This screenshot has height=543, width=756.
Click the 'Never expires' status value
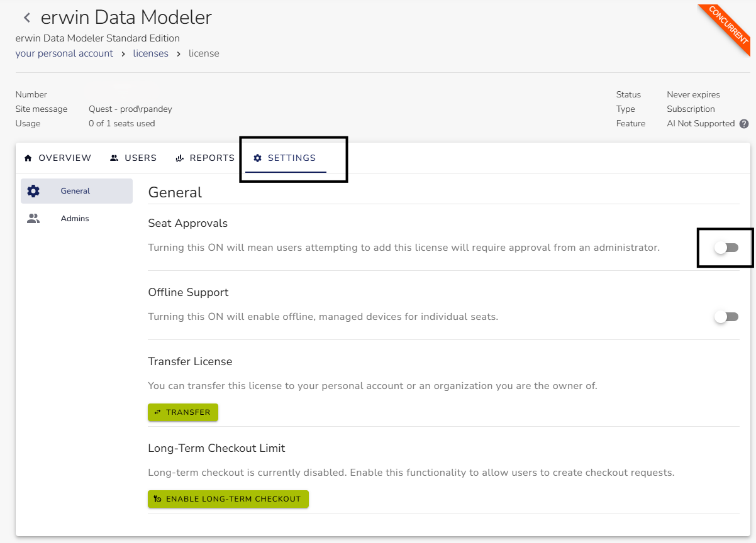(693, 95)
